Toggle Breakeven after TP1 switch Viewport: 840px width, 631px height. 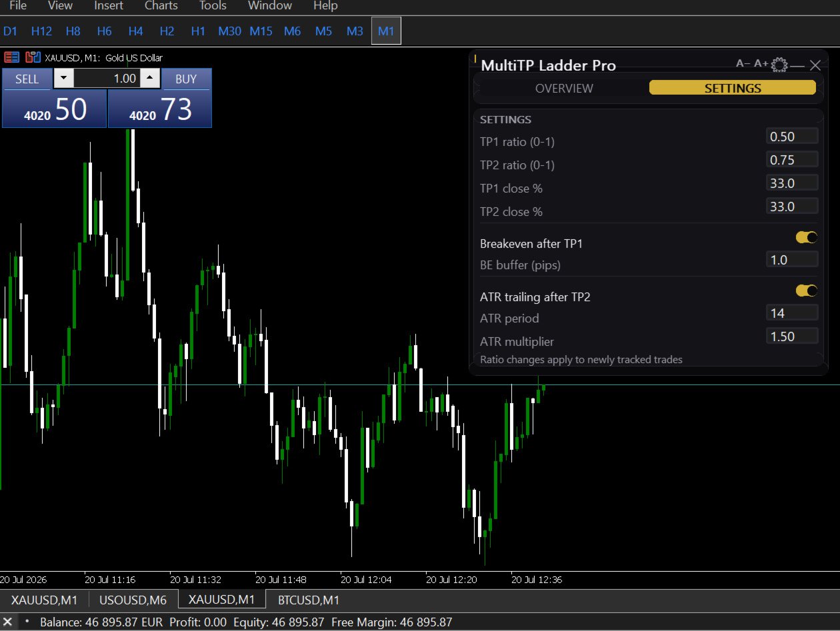coord(807,237)
